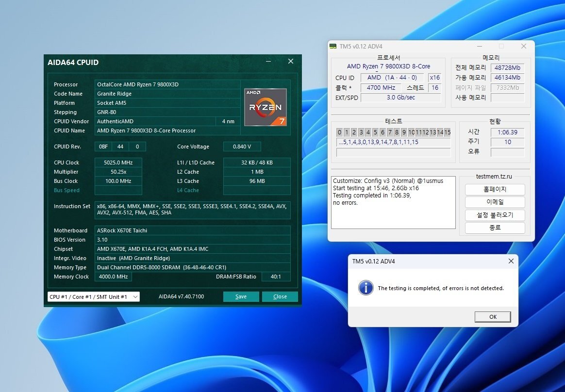Click the x16 CPU ID value

434,78
